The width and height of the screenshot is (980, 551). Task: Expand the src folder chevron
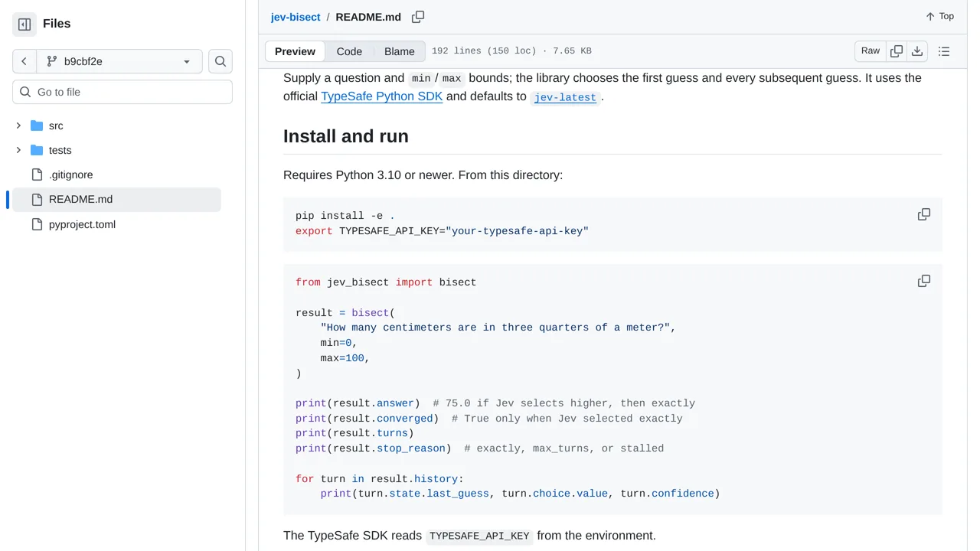pos(18,126)
